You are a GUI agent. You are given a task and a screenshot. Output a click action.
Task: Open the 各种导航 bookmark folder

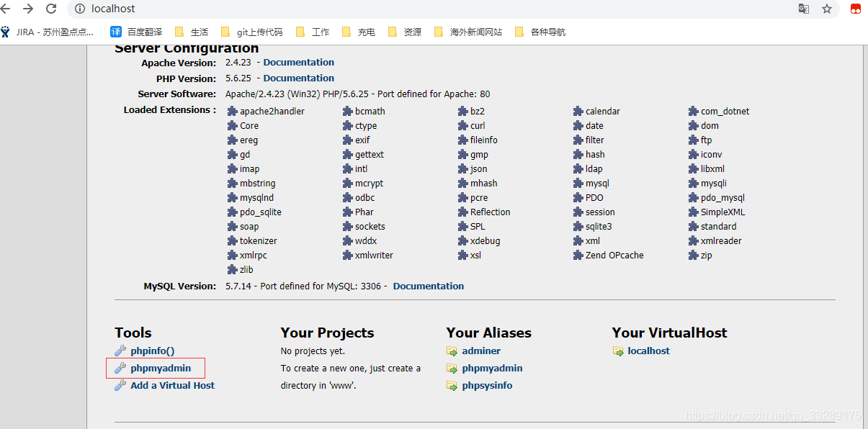pos(540,32)
